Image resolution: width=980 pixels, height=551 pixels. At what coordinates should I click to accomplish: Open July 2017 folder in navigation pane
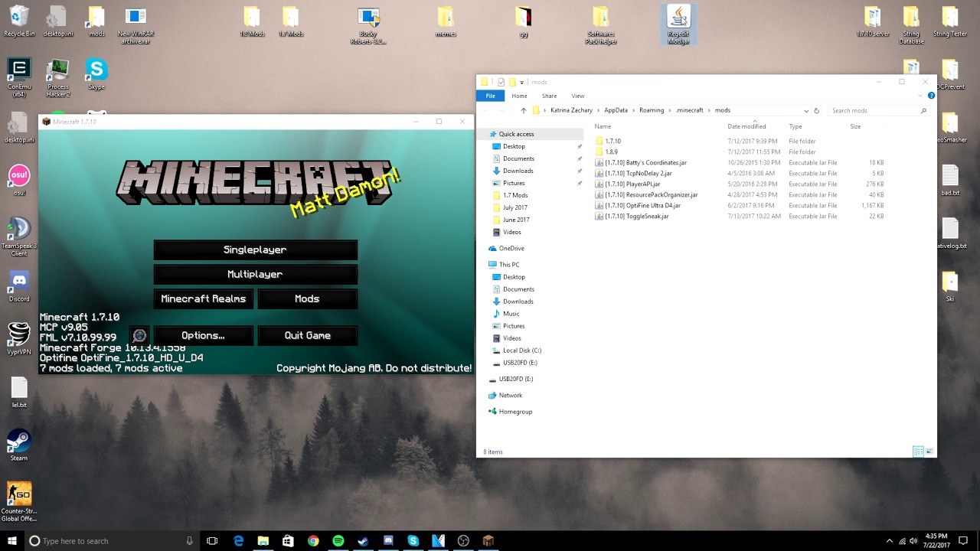pos(514,207)
